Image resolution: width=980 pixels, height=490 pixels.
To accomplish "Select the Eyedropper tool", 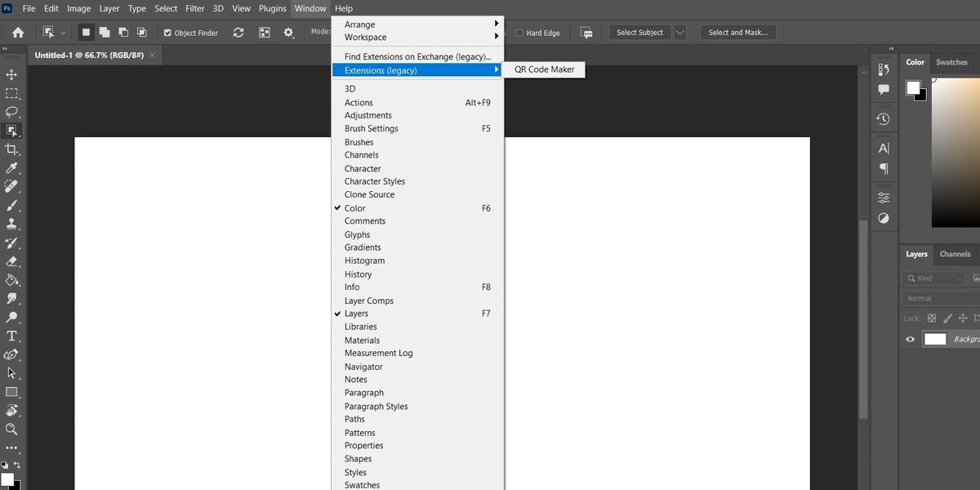I will (x=11, y=168).
